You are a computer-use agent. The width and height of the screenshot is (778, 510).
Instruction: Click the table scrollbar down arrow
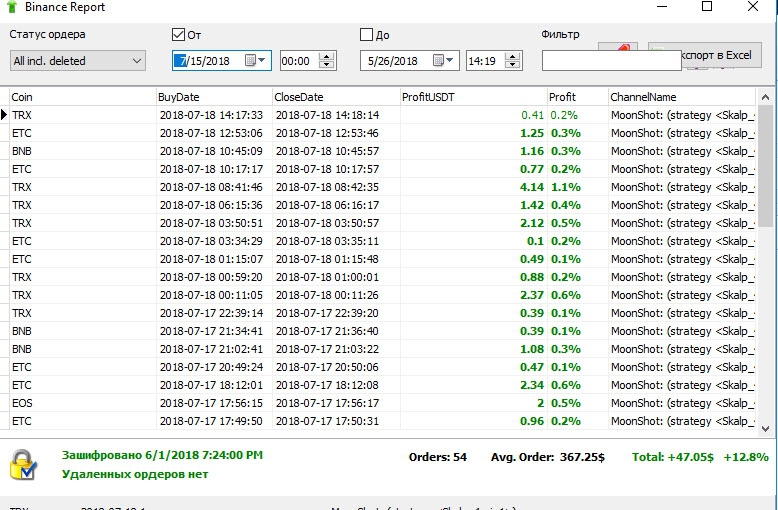pyautogui.click(x=765, y=429)
